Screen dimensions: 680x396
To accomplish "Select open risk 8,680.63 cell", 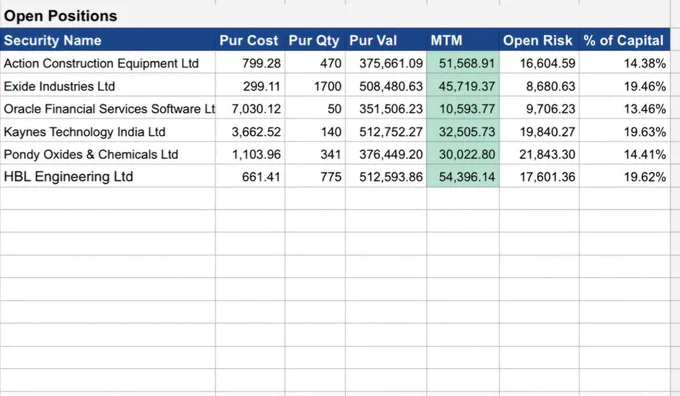I will point(539,86).
